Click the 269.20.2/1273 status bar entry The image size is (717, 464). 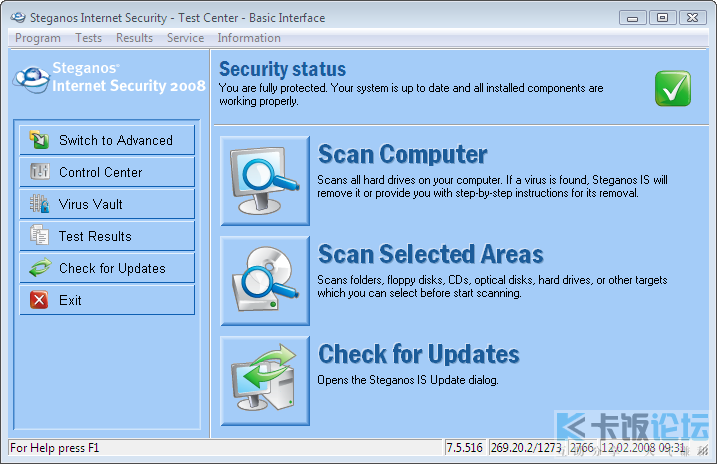pos(526,448)
